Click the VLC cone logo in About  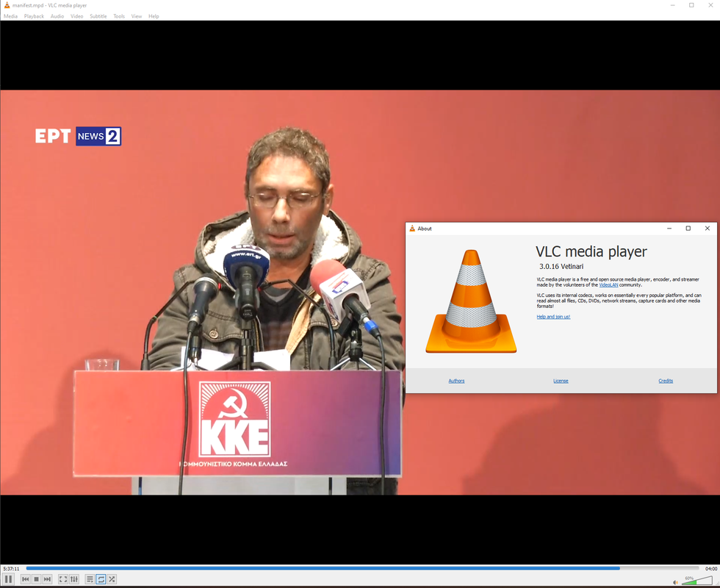[471, 301]
